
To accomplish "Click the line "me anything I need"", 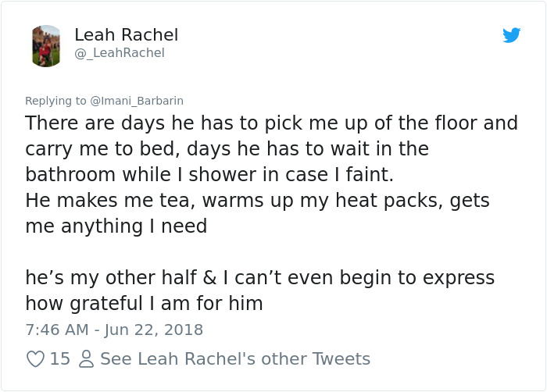I will coord(116,226).
